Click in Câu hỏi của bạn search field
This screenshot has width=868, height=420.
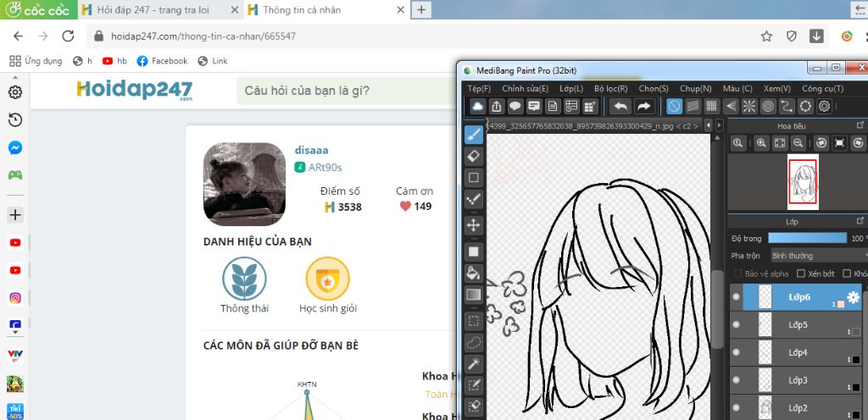coord(346,91)
